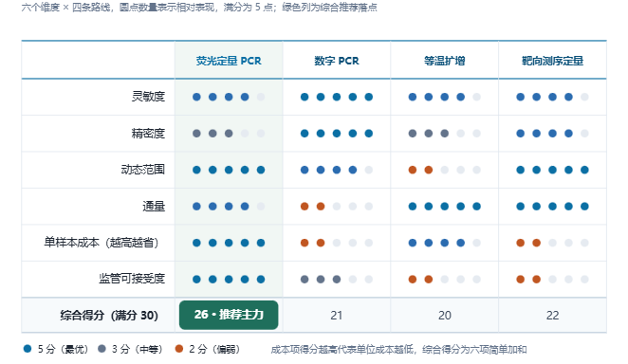
Task: Click 荧光定量 PCR dots in 单样本成本 row
Action: pos(229,243)
